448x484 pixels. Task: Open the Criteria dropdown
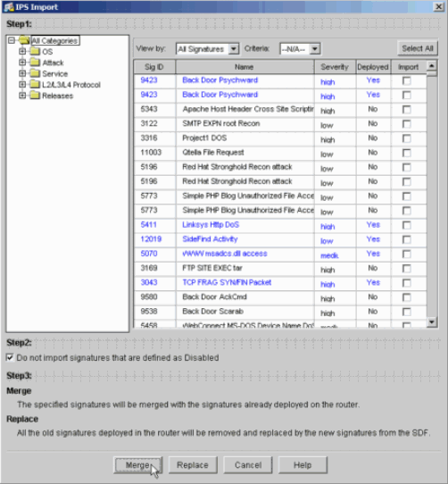click(x=315, y=49)
